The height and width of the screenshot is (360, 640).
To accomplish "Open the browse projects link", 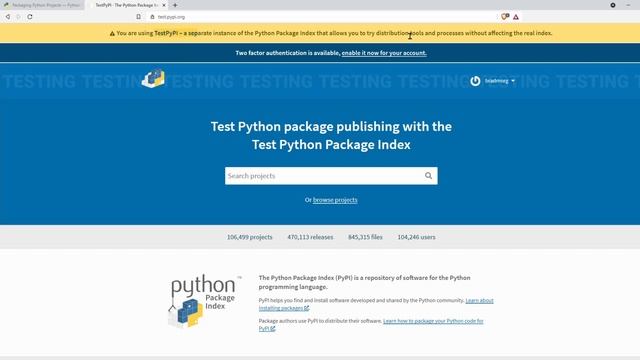I will [x=335, y=200].
